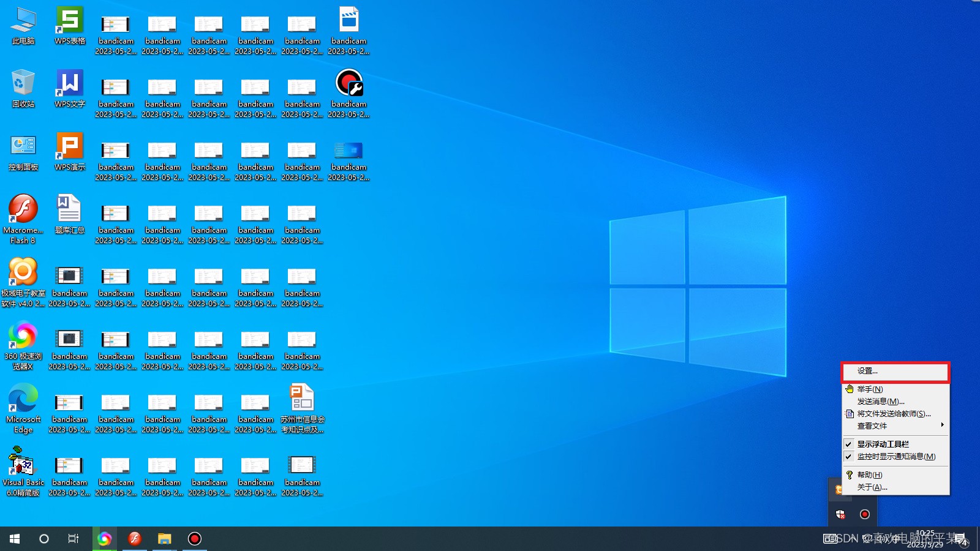
Task: Click the Windows Security shield tray icon
Action: point(840,514)
